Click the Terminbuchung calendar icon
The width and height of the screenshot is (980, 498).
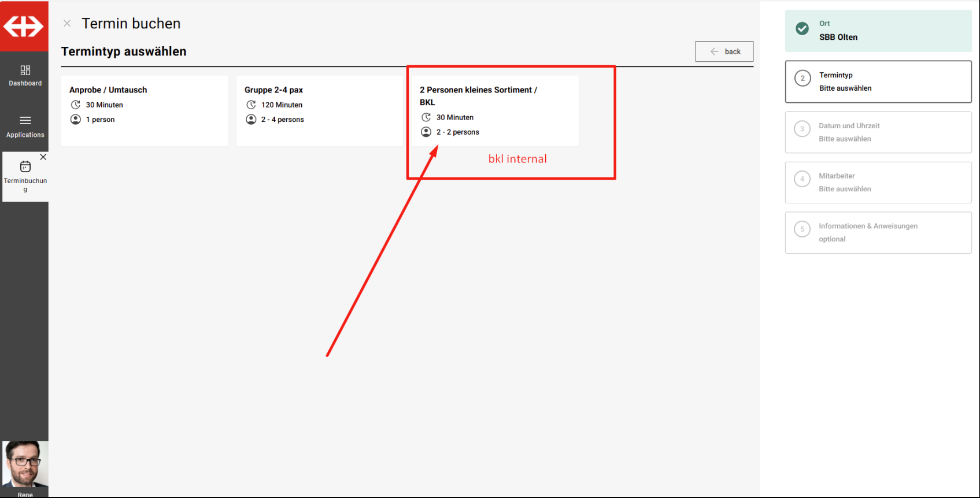(25, 167)
